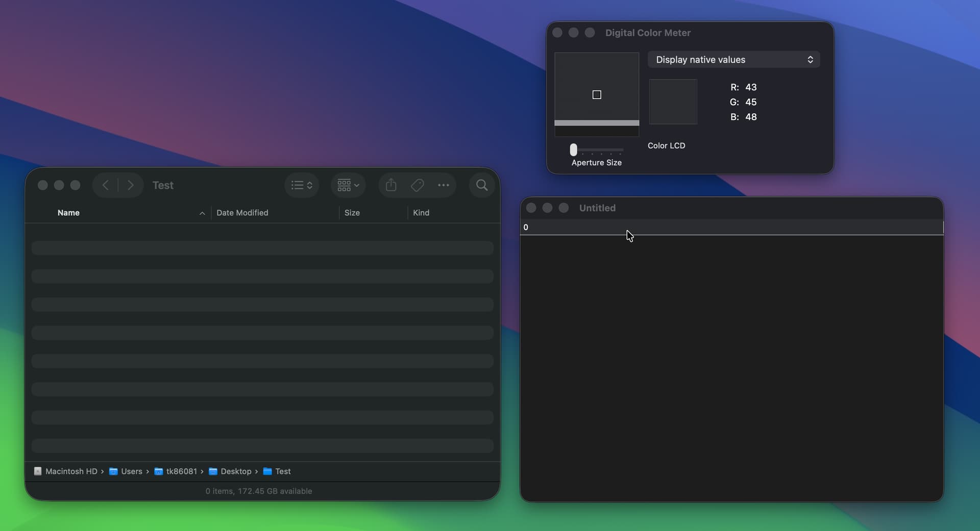Open the list view switcher dropdown
Image resolution: width=980 pixels, height=531 pixels.
click(x=302, y=185)
